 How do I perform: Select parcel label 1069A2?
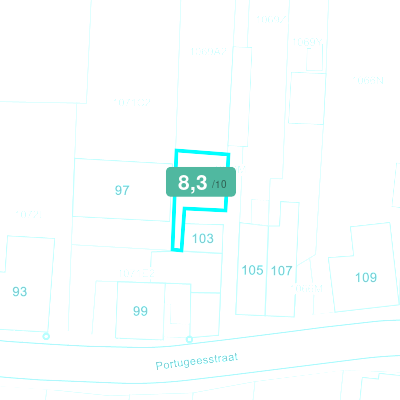click(209, 52)
